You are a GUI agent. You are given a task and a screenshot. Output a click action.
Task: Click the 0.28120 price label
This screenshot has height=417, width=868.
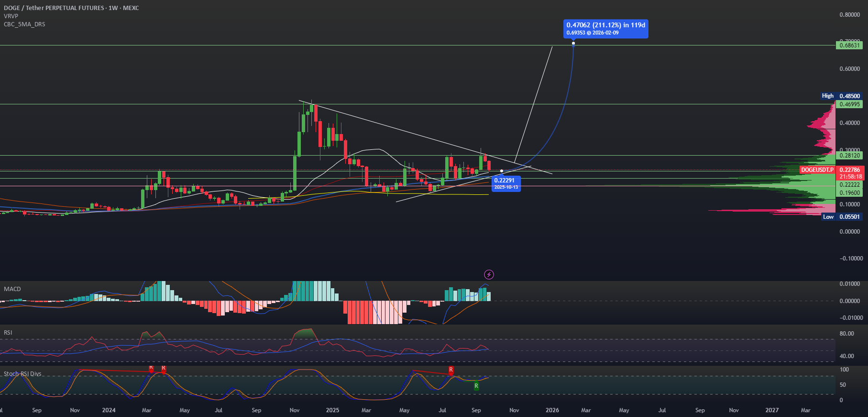[x=849, y=155]
